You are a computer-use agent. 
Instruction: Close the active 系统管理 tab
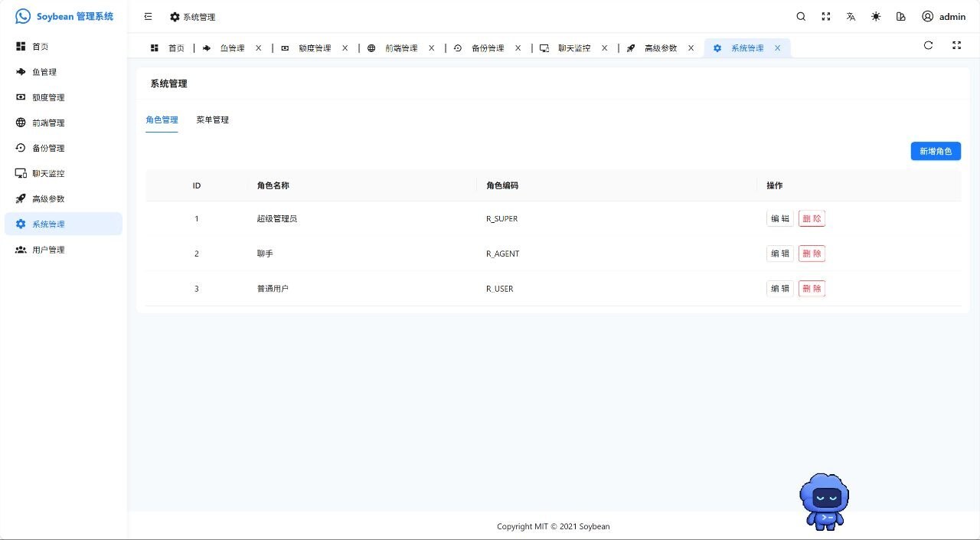click(x=777, y=47)
